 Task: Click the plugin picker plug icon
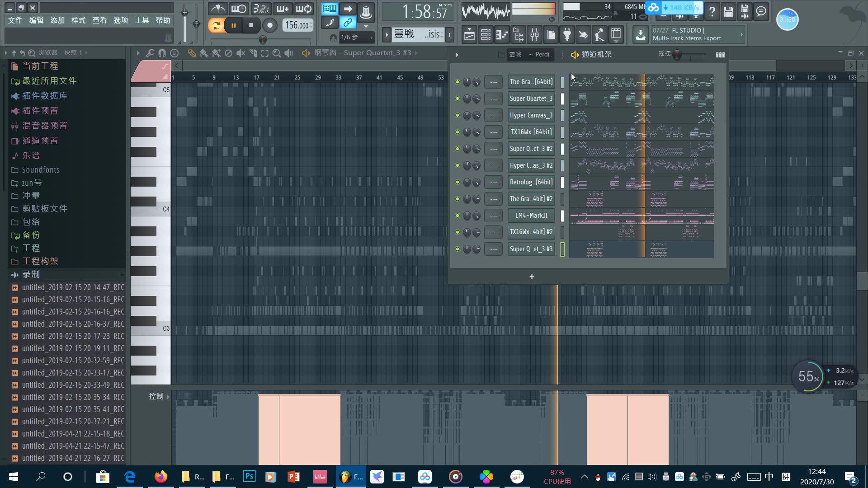[x=567, y=35]
